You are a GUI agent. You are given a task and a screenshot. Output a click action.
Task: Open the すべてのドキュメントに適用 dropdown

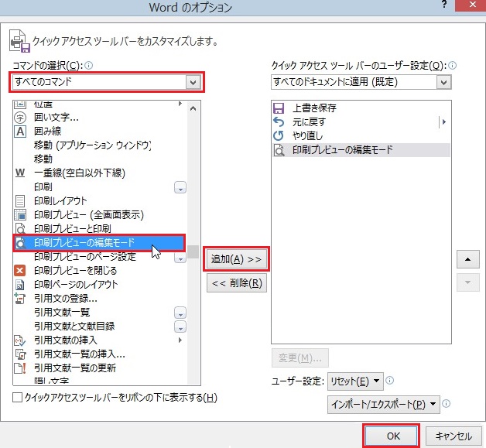[x=361, y=82]
